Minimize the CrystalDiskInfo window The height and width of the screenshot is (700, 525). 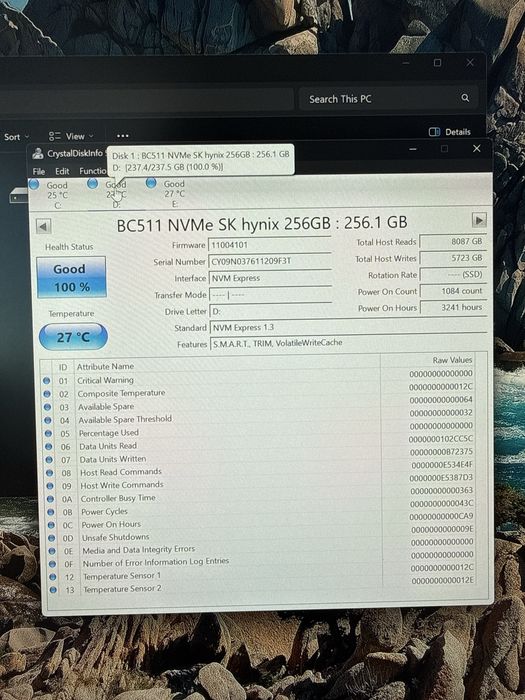click(413, 149)
